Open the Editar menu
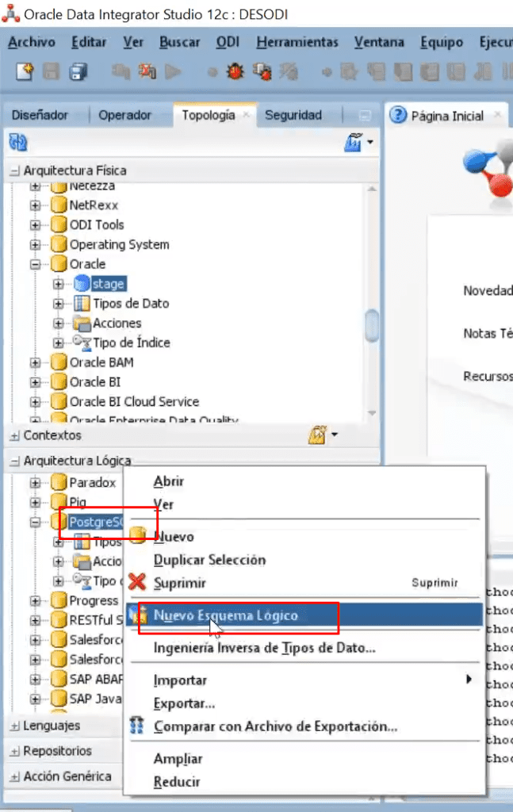Viewport: 513px width, 812px height. (x=89, y=42)
